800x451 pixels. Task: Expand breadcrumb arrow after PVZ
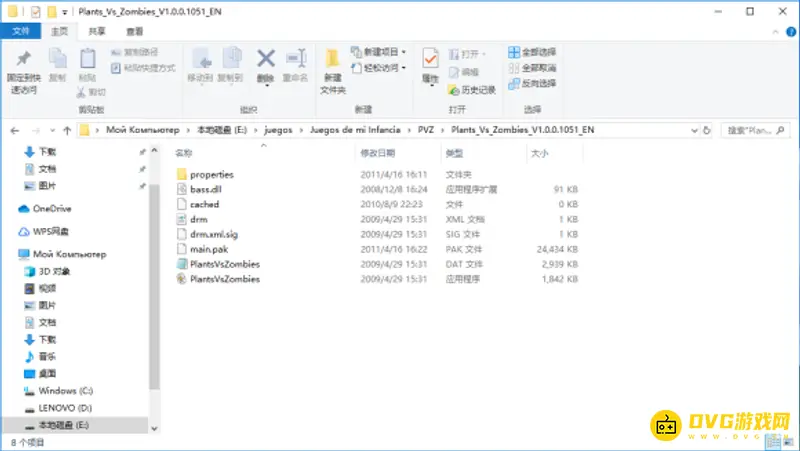click(x=442, y=131)
